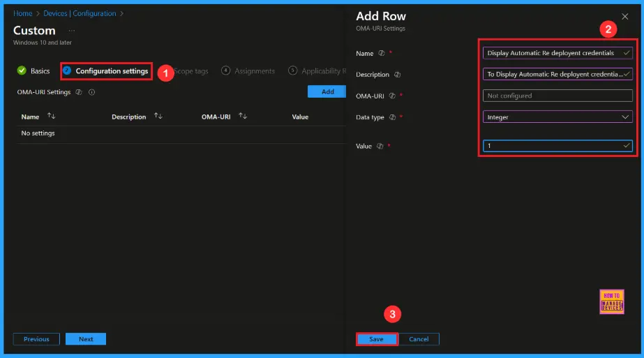This screenshot has width=644, height=358.
Task: Sort table by Description column
Action: tap(158, 117)
